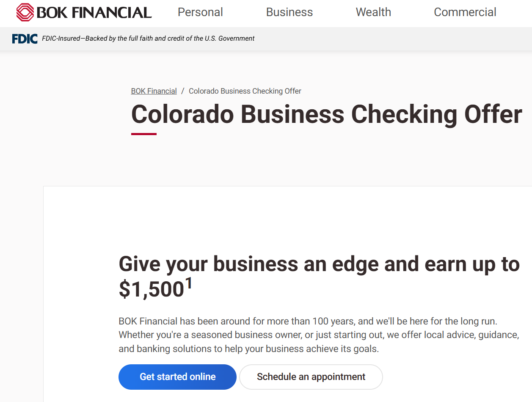Click the FDIC logo in the banner
Screen dimensions: 532x402
coord(25,39)
